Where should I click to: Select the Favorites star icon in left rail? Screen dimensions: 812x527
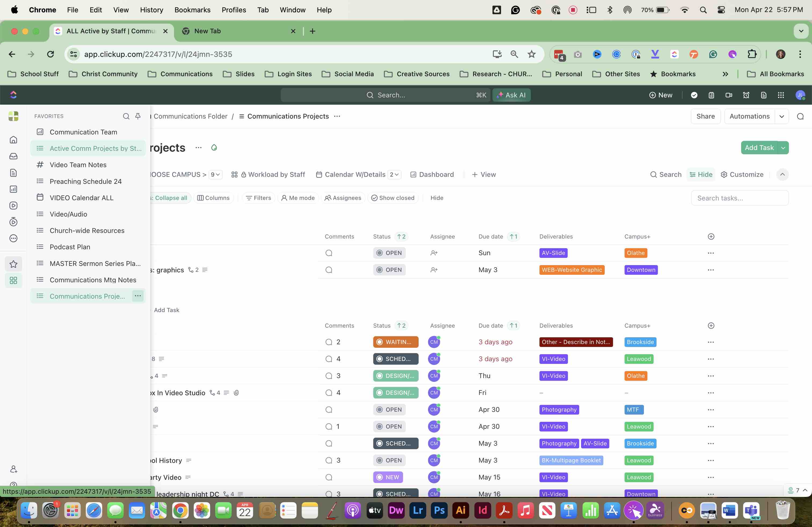click(13, 264)
